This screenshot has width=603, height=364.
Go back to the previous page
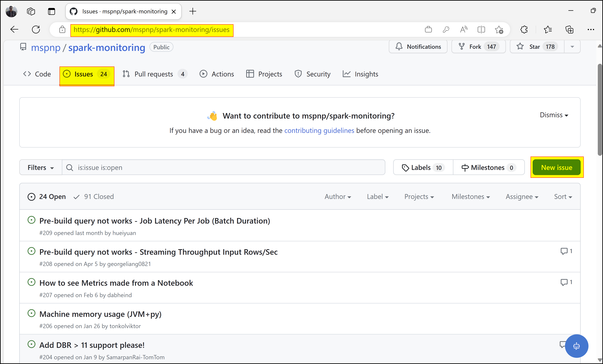14,30
